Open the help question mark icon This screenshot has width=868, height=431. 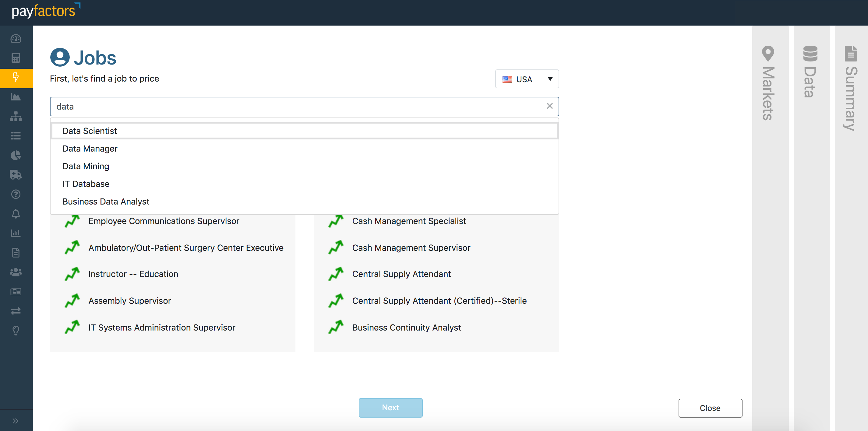16,194
